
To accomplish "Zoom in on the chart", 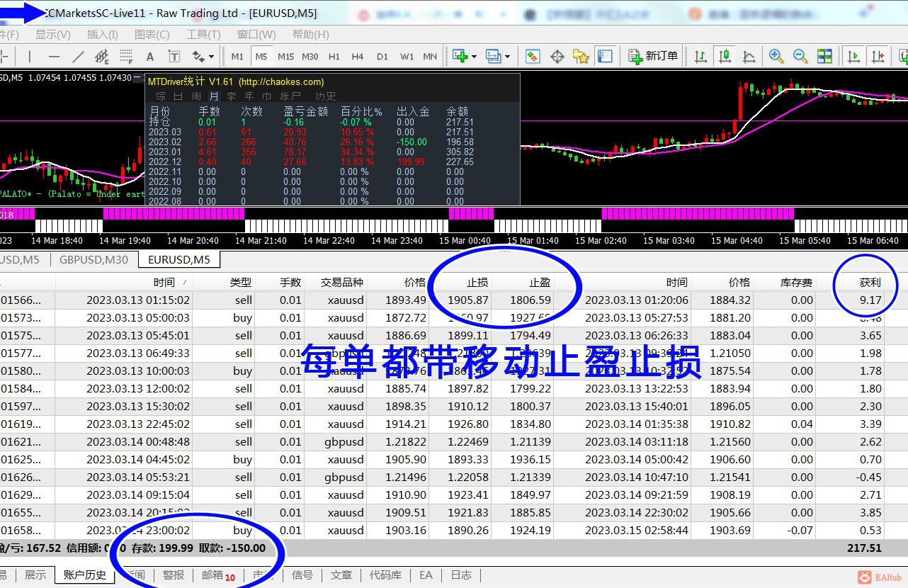I will point(776,57).
